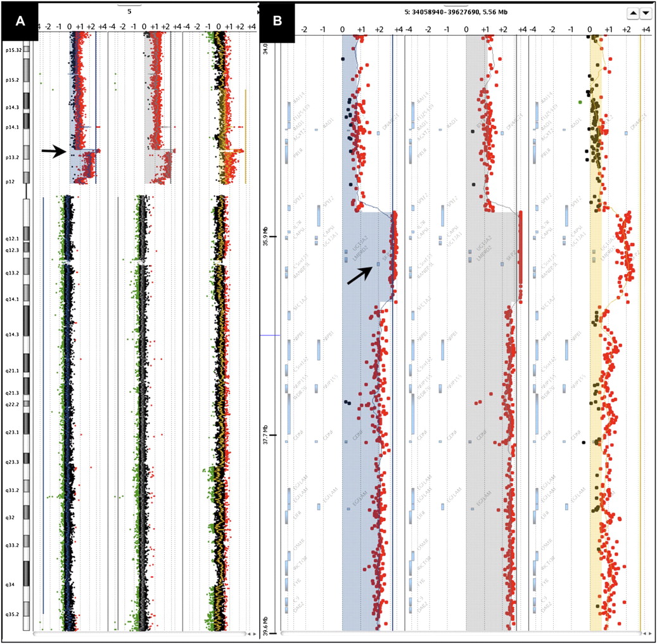This screenshot has height=644, width=657.
Task: Click right scroll arrow under gene view panel B
Action: 650,633
